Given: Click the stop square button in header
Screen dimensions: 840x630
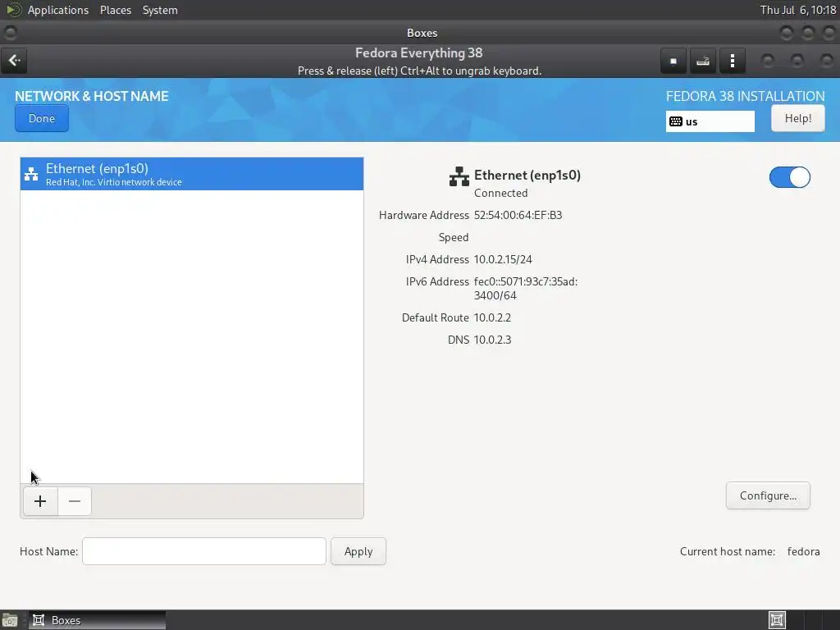Looking at the screenshot, I should pyautogui.click(x=673, y=61).
